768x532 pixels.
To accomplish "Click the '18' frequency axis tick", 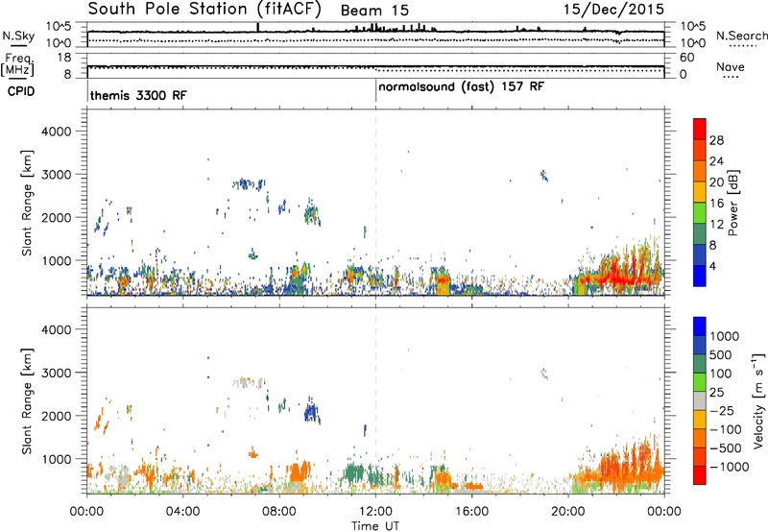I will click(x=64, y=58).
